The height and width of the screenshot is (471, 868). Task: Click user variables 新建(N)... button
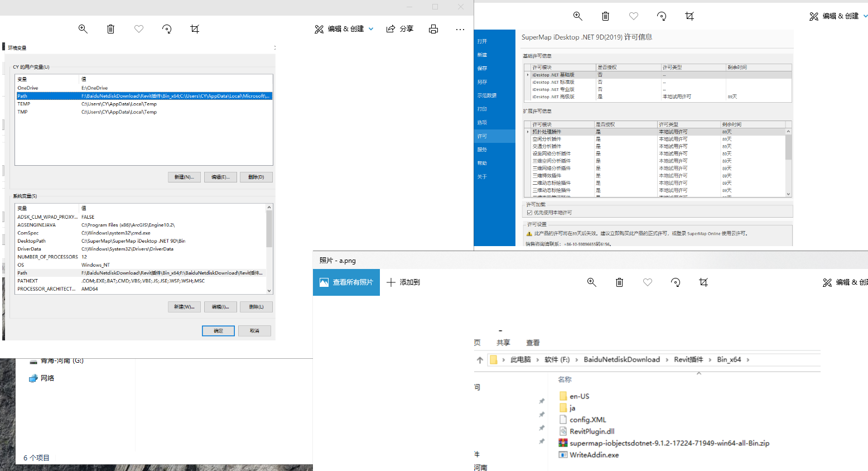pyautogui.click(x=184, y=177)
